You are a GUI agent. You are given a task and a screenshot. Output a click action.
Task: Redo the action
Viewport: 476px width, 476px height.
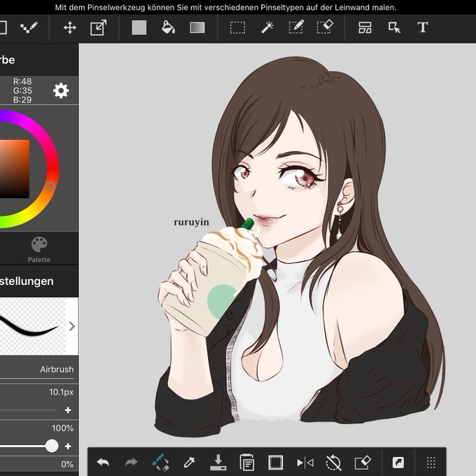[x=131, y=463]
